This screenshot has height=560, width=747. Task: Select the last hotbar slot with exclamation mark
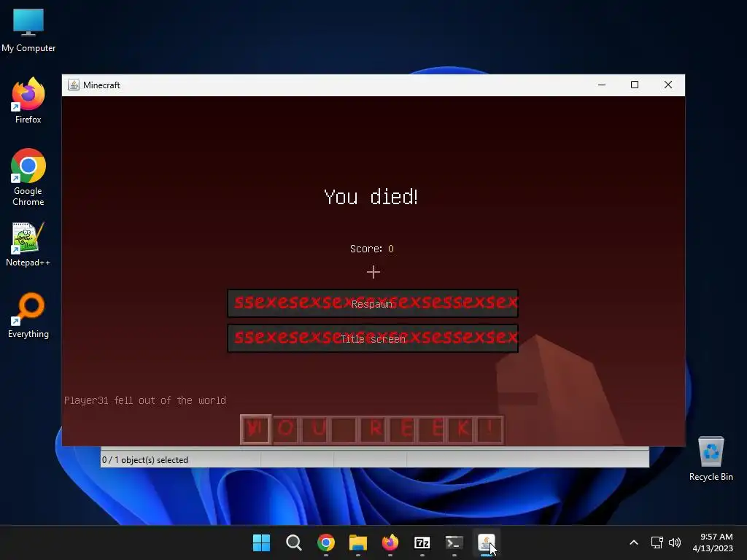[x=489, y=429]
